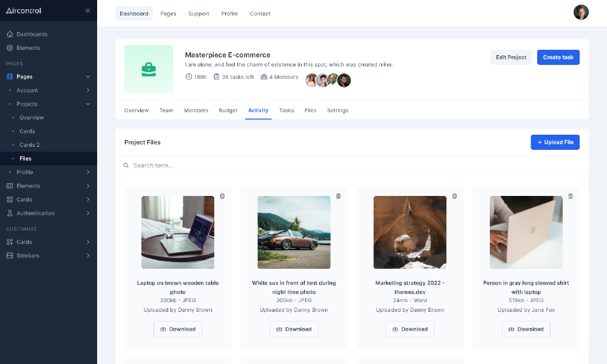Remove Marketing strategy 2022 file via trash icon

[x=454, y=196]
